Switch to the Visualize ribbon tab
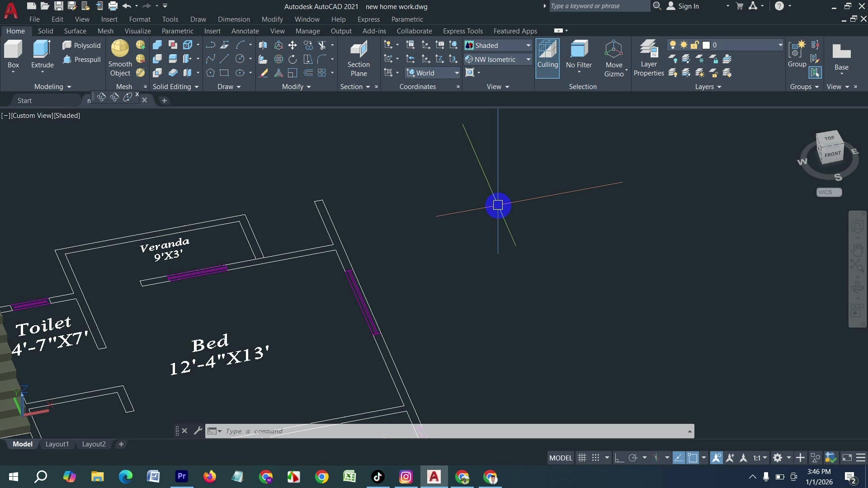The height and width of the screenshot is (488, 868). click(x=137, y=31)
